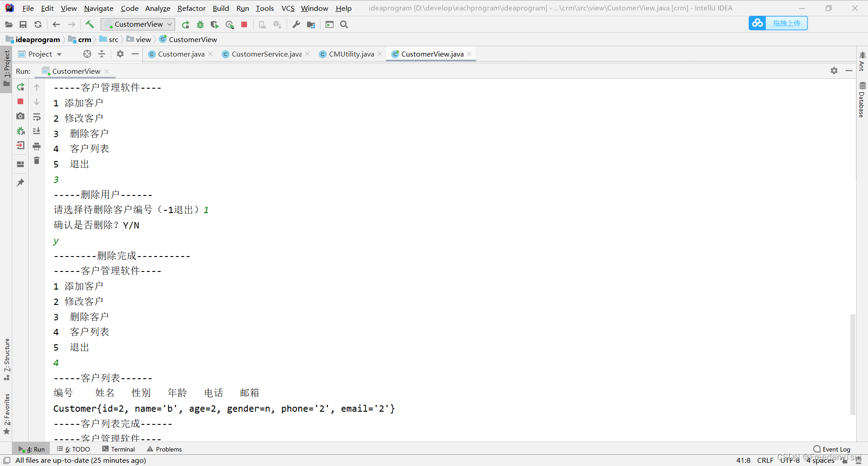Toggle the Structure side tool window
This screenshot has height=466, width=868.
pyautogui.click(x=7, y=359)
